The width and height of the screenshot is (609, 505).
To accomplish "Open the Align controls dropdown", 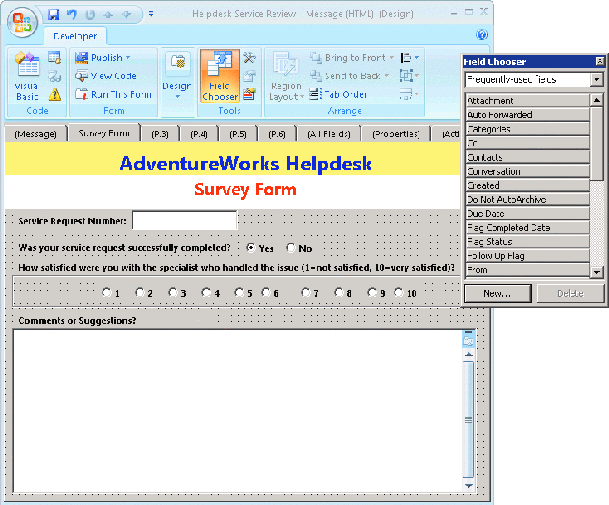I will (x=409, y=57).
